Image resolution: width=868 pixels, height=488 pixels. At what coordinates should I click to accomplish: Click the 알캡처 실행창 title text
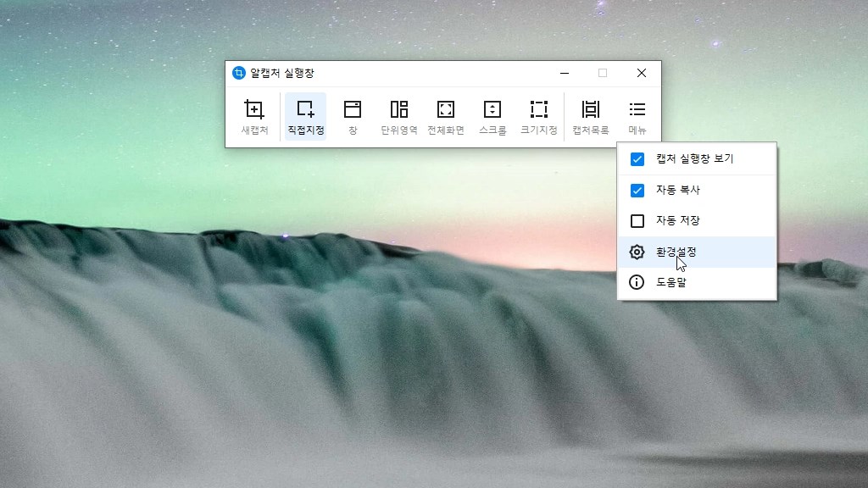[282, 73]
